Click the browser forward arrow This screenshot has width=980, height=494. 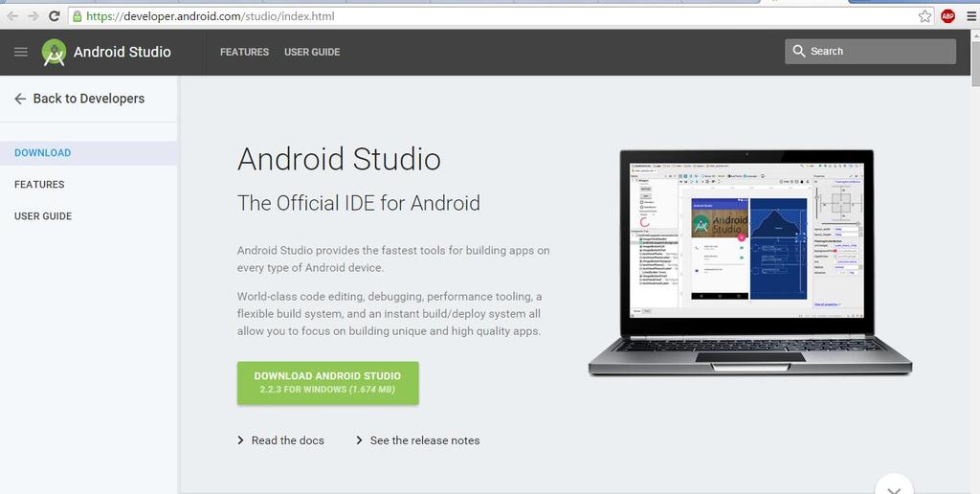33,16
